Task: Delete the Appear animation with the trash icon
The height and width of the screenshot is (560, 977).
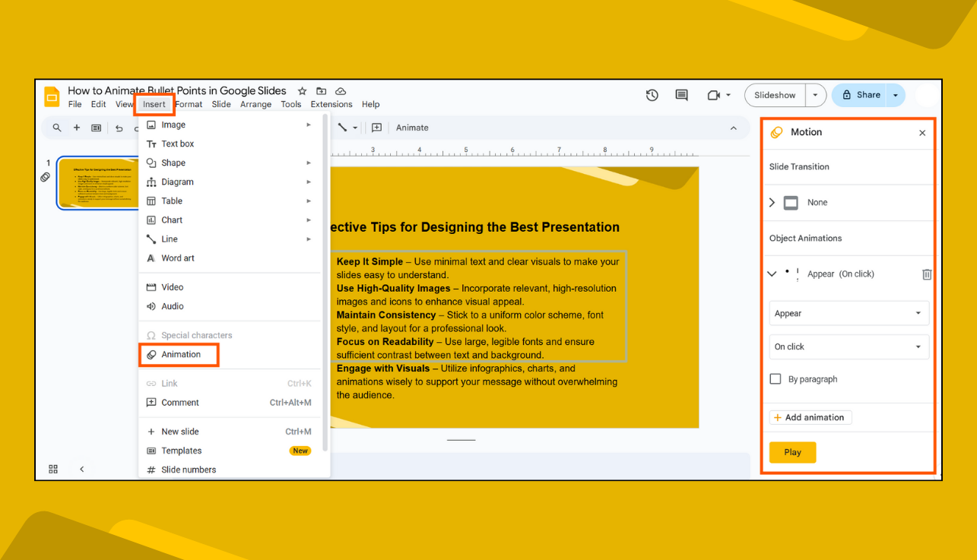Action: point(926,274)
